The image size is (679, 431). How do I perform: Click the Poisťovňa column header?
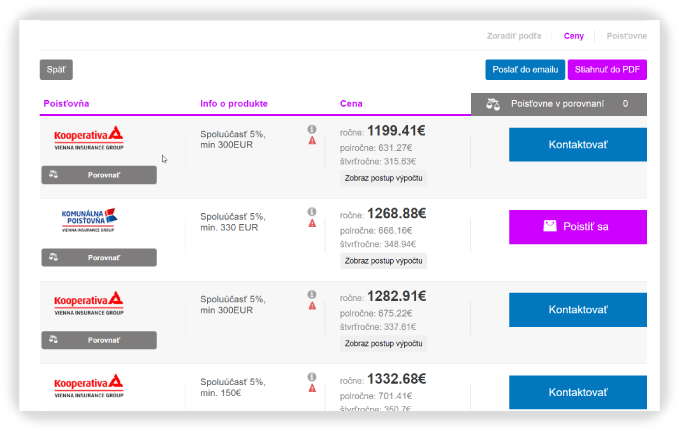[66, 104]
